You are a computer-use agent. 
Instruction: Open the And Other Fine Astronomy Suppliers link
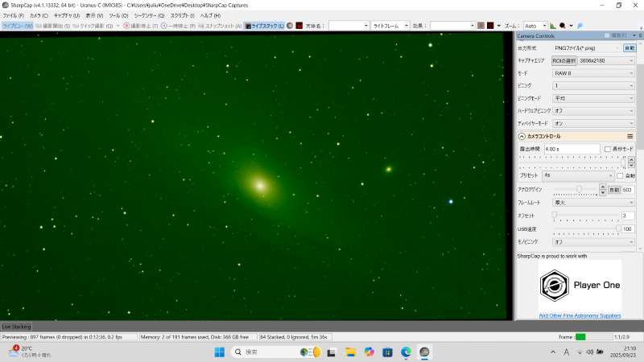pos(580,316)
